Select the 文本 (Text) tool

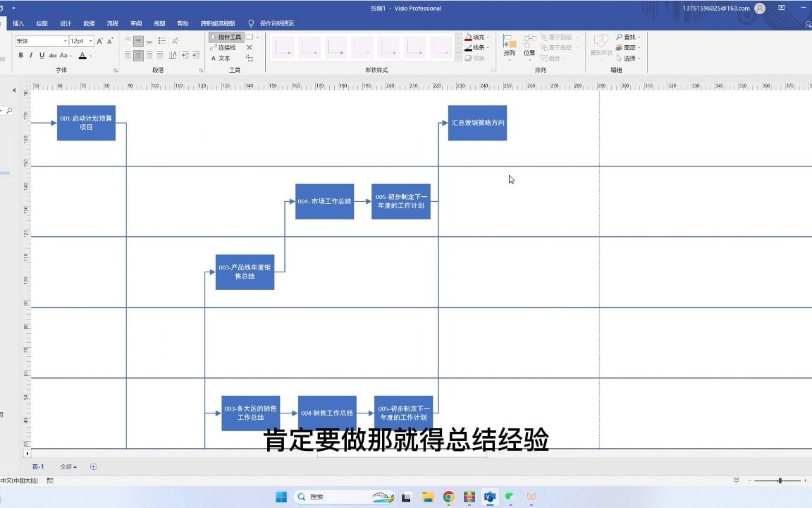224,58
